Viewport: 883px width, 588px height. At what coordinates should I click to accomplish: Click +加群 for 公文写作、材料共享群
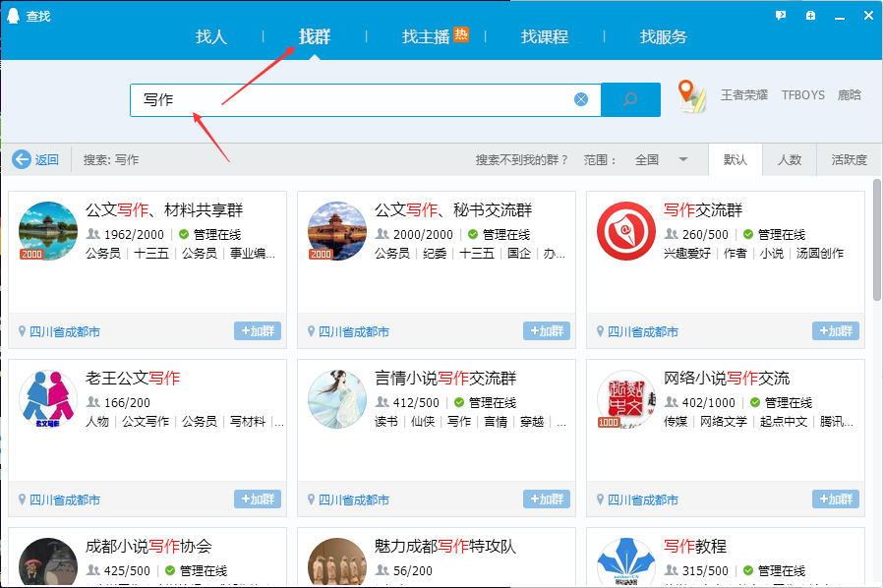[x=258, y=331]
